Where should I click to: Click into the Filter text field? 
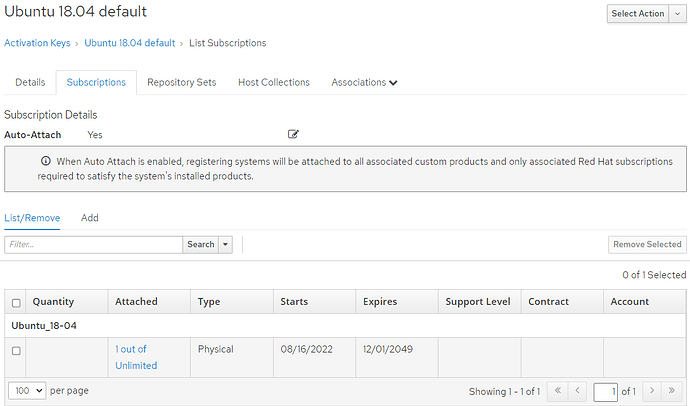pyautogui.click(x=93, y=245)
